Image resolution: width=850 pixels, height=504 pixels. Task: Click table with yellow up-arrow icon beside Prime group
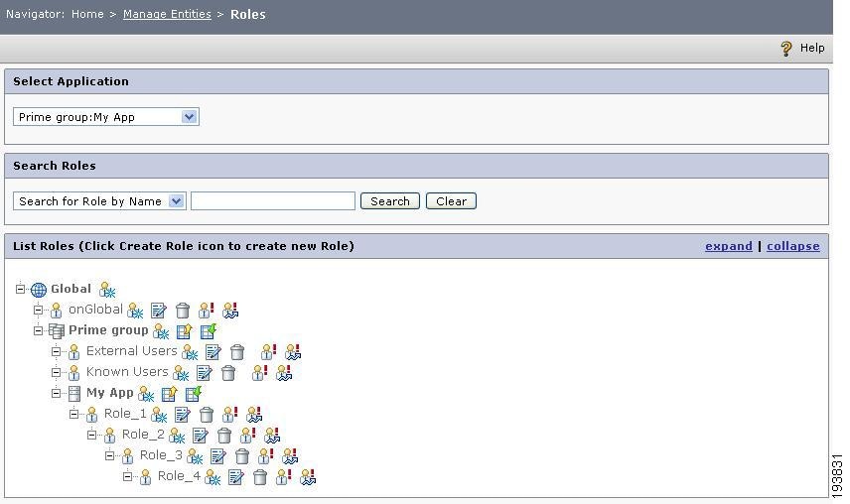[185, 331]
